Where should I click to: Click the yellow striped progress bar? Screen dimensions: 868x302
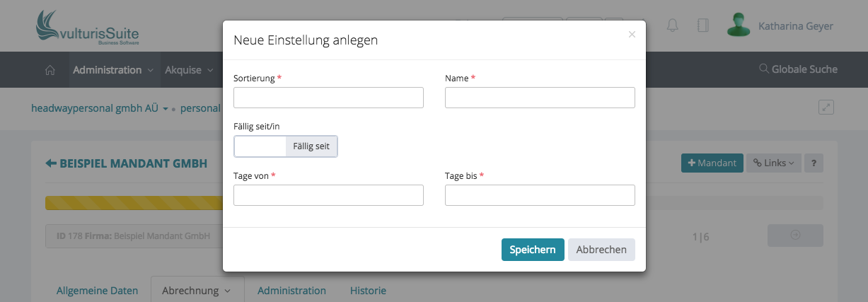134,203
